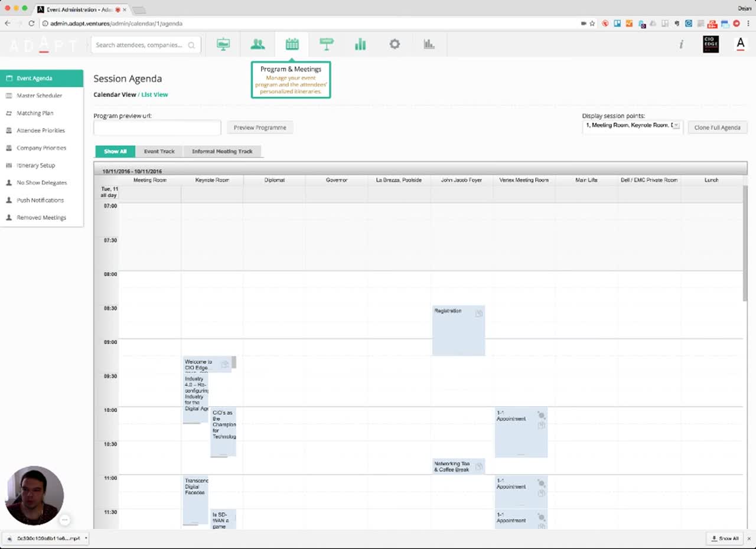Open the Registration session block
756x549 pixels.
pyautogui.click(x=458, y=331)
